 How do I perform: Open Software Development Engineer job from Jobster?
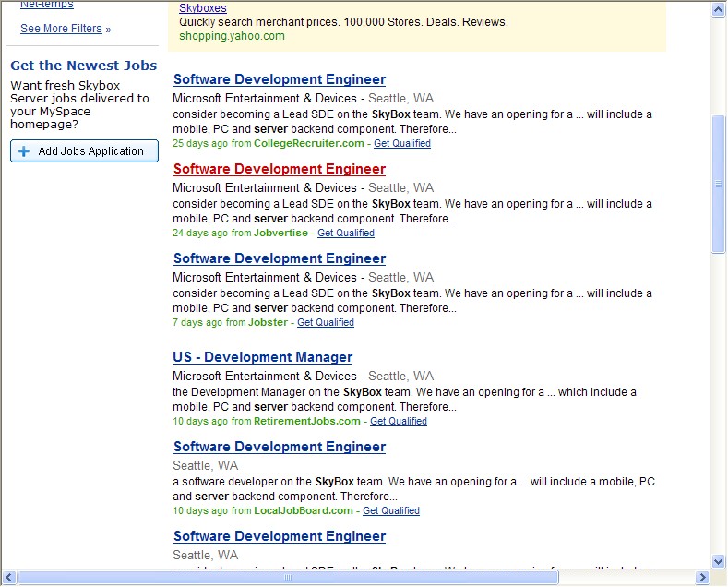coord(280,258)
